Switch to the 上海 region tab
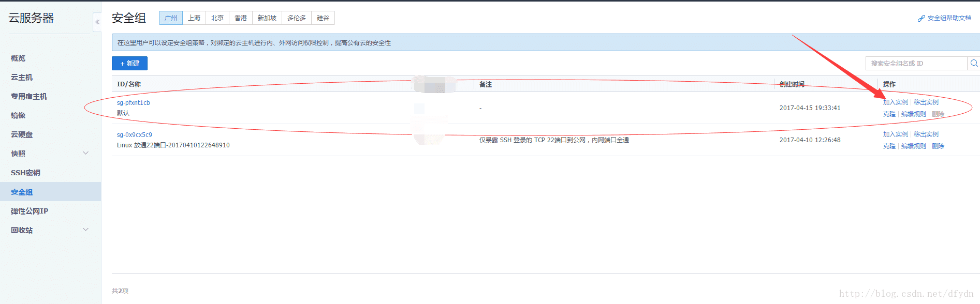The image size is (980, 304). (x=194, y=18)
